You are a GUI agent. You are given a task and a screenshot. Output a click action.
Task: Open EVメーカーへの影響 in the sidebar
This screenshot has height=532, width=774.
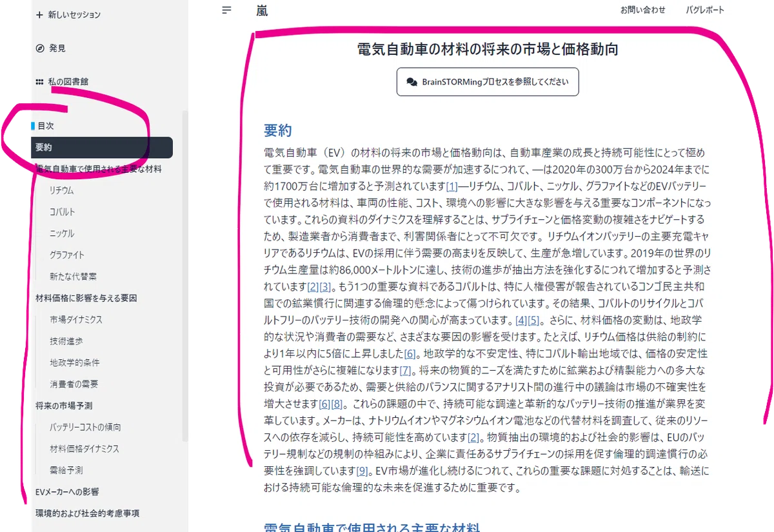click(x=67, y=491)
